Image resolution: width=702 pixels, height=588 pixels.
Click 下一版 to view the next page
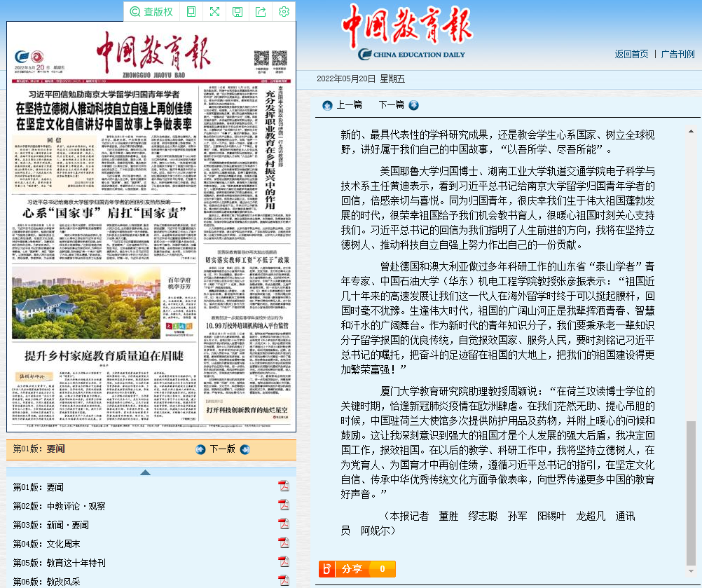point(222,449)
